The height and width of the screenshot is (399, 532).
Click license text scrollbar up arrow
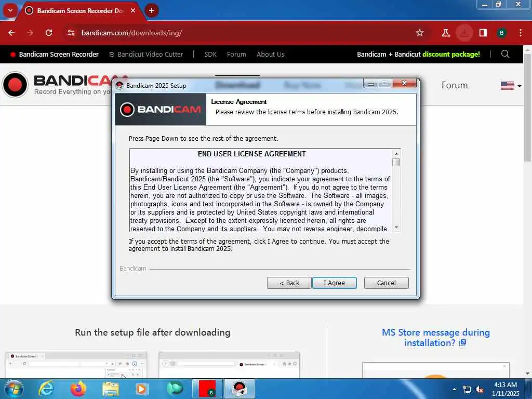(396, 154)
